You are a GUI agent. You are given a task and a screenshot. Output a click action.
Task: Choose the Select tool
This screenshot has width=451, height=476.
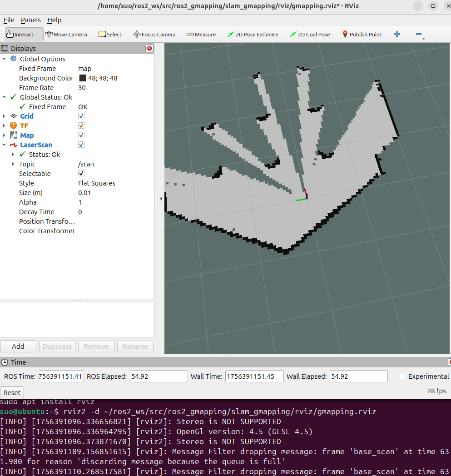coord(110,34)
